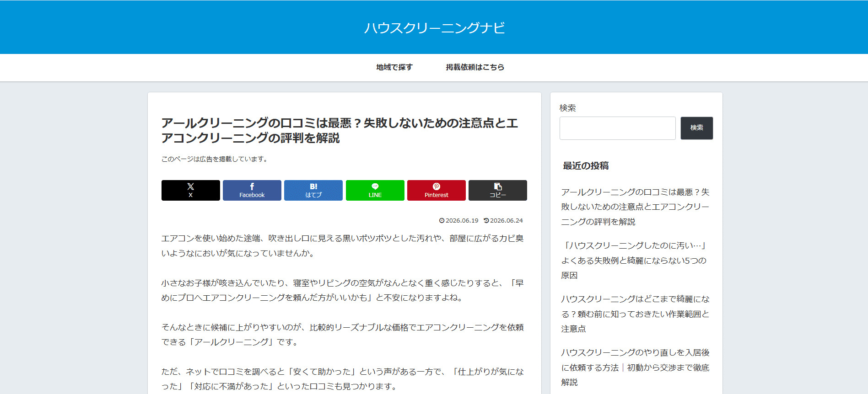This screenshot has height=394, width=868.
Task: Pin the article on Pinterest
Action: [x=437, y=190]
